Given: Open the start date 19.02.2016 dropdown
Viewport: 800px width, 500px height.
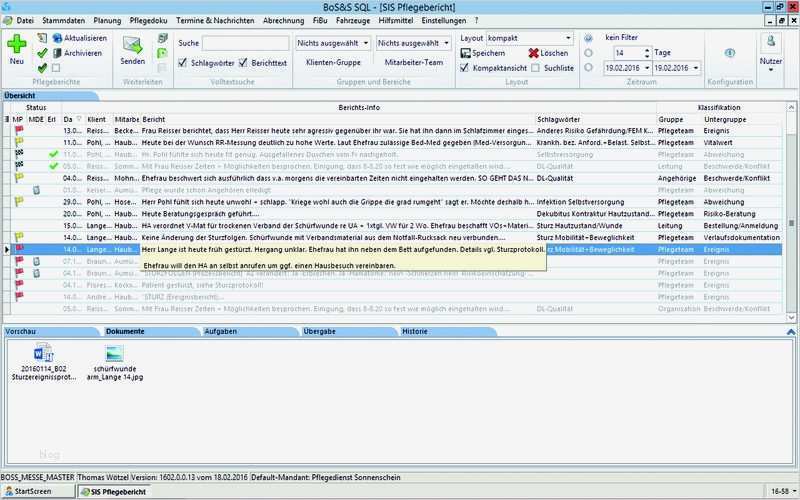Looking at the screenshot, I should [647, 68].
